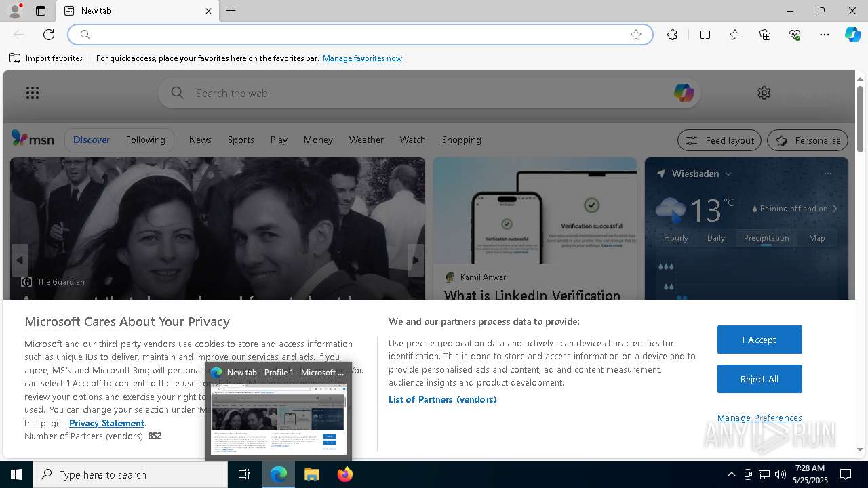Show hidden system tray icons
This screenshot has height=488, width=868.
[731, 474]
